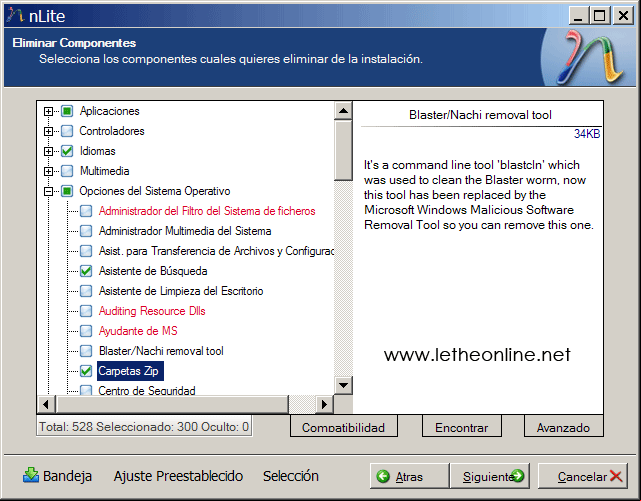Viewport: 641px width, 501px height.
Task: Click the green back arrow on Atras
Action: (383, 476)
